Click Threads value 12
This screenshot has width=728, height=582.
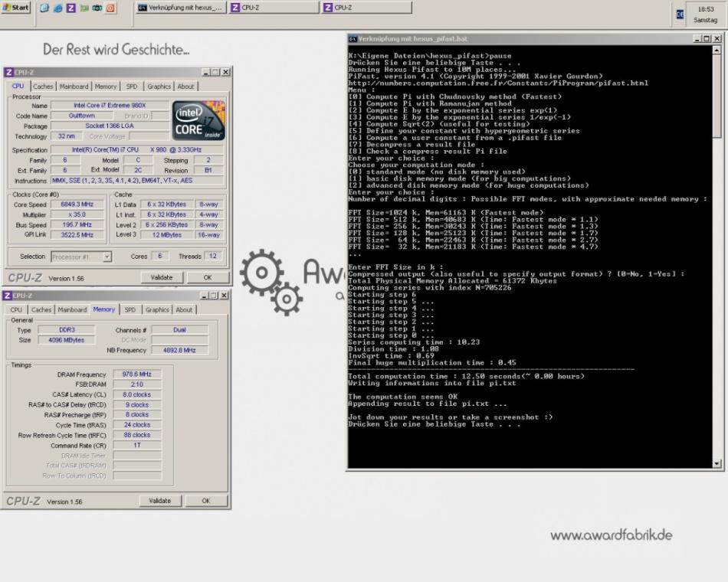(213, 257)
